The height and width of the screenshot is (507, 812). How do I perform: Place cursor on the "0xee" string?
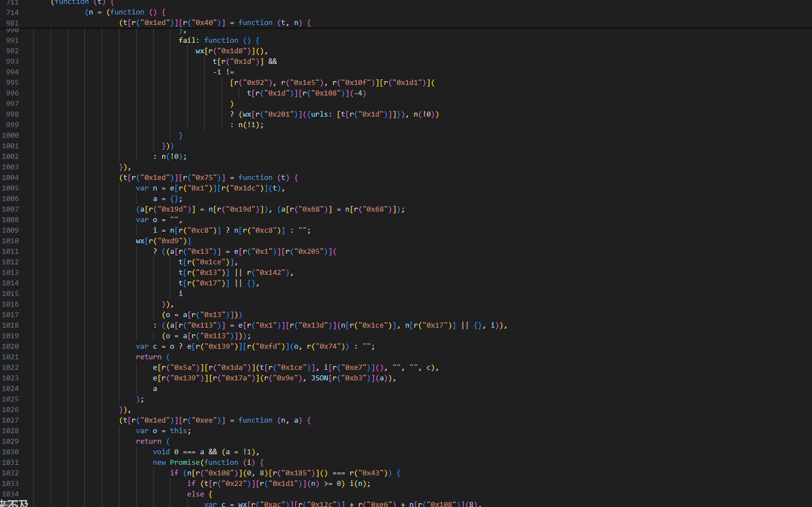point(204,420)
